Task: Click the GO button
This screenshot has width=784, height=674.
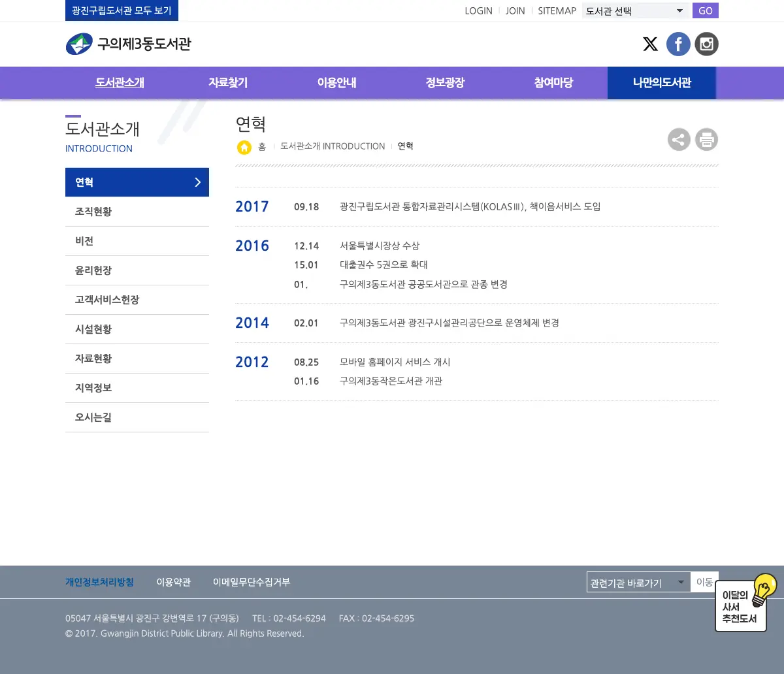Action: [706, 10]
